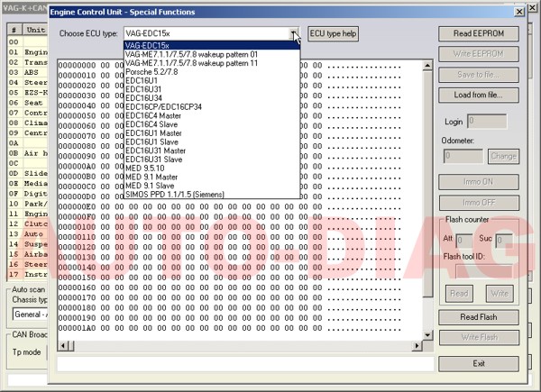This screenshot has width=541, height=392.
Task: Click hex row address 000000E0
Action: pos(77,207)
